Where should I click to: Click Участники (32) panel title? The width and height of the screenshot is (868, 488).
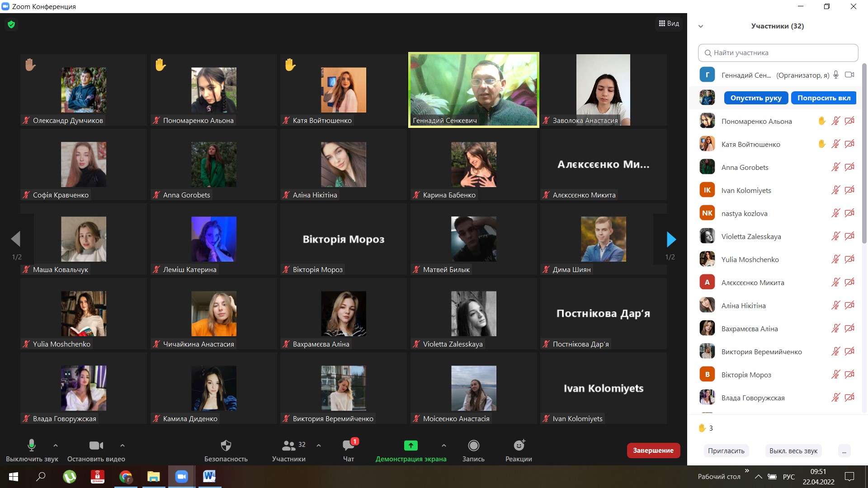pyautogui.click(x=778, y=26)
